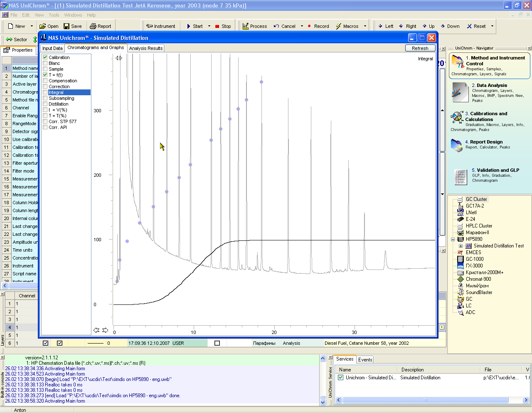Expand the Simulated Distillation Test tree node
The height and width of the screenshot is (413, 532).
[x=461, y=246]
